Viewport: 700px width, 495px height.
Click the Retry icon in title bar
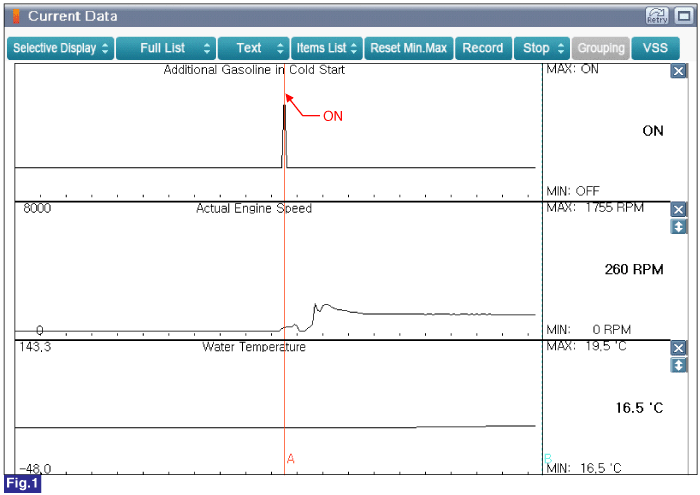click(x=657, y=16)
